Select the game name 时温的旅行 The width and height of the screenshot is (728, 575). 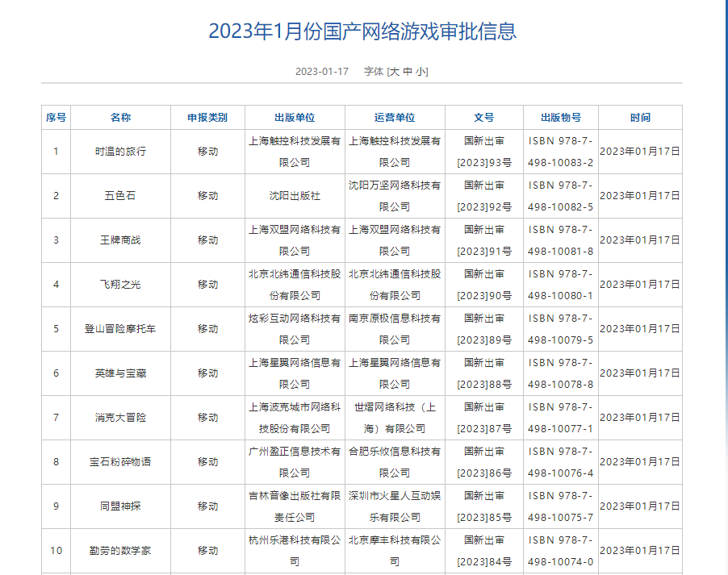point(120,152)
